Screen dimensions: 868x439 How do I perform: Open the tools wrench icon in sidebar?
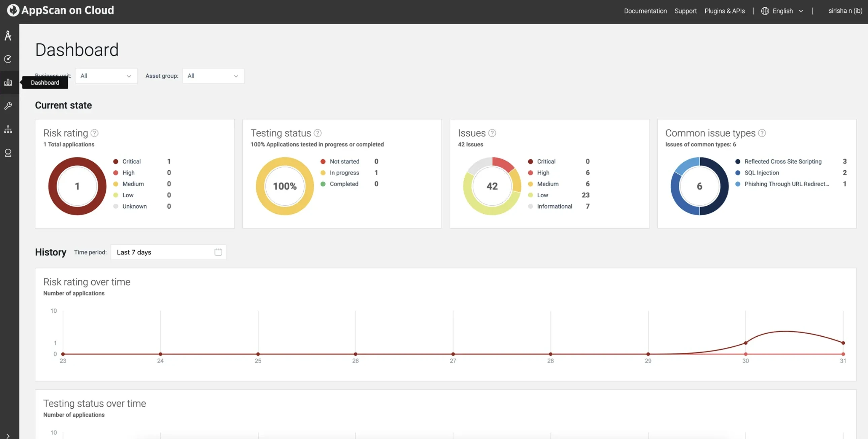[8, 106]
